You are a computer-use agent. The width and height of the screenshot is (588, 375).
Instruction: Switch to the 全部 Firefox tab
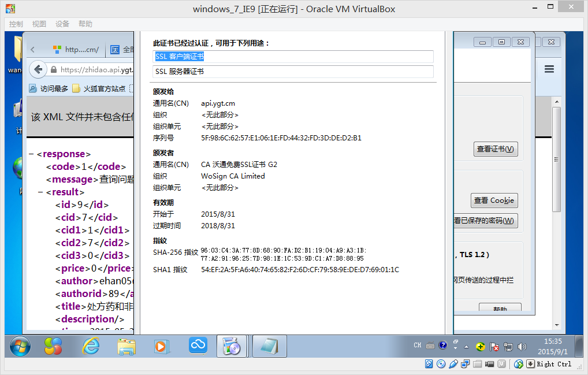click(121, 49)
